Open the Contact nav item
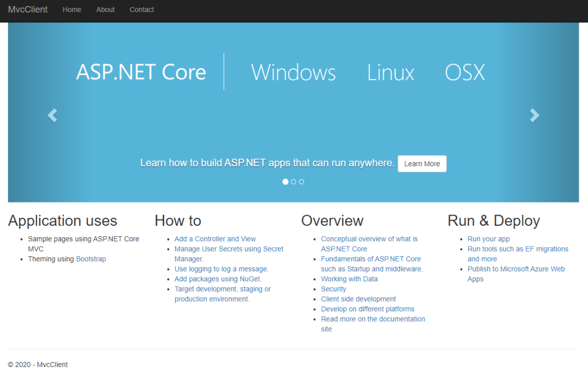 point(142,10)
